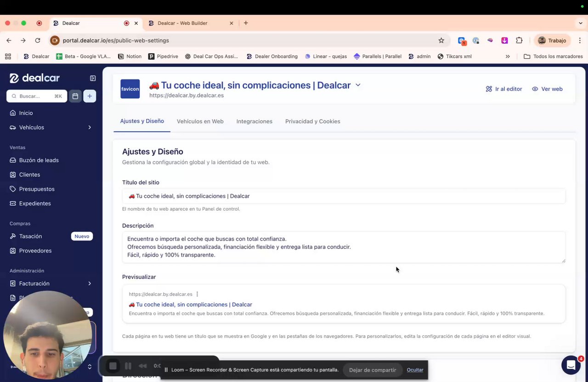Open the browser tab list dropdown
The width and height of the screenshot is (588, 382).
tap(581, 23)
